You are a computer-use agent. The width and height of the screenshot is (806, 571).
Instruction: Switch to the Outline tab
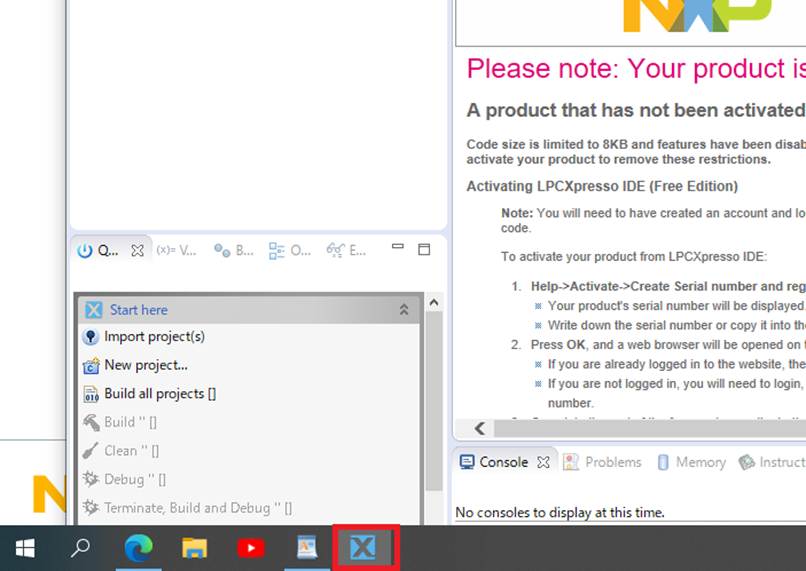pos(290,250)
